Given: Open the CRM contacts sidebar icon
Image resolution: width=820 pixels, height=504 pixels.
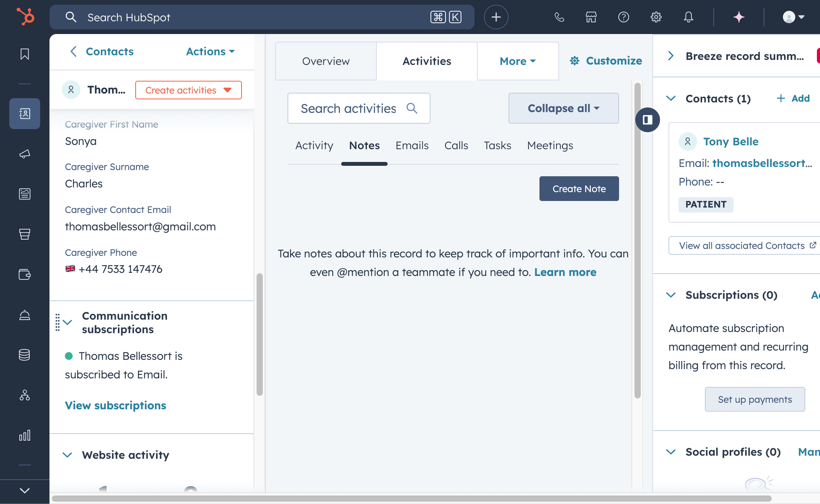Looking at the screenshot, I should pos(25,114).
